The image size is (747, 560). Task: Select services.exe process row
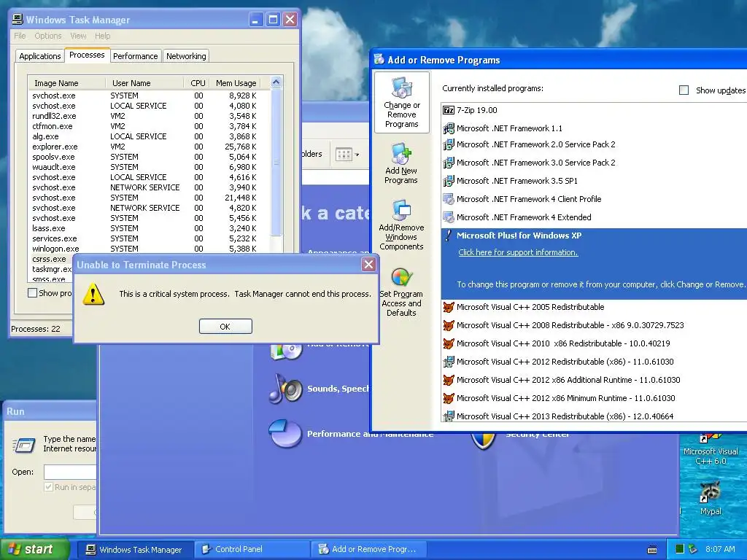click(x=149, y=238)
